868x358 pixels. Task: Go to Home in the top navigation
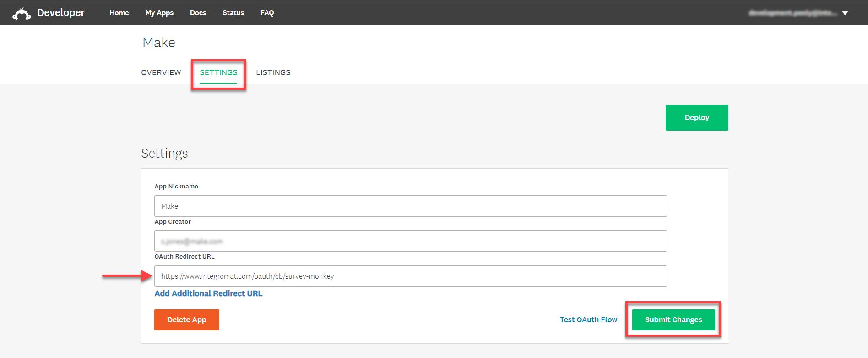(119, 13)
